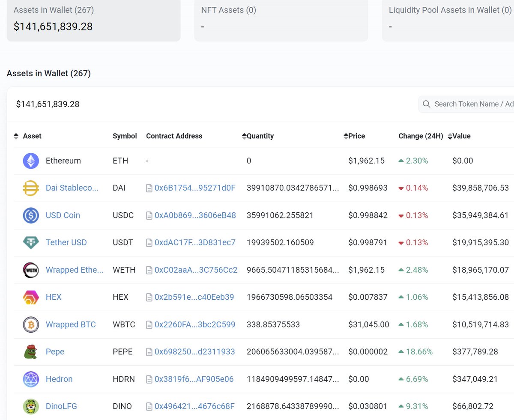This screenshot has height=420, width=514.
Task: Click the WETH symbol cell
Action: point(124,270)
